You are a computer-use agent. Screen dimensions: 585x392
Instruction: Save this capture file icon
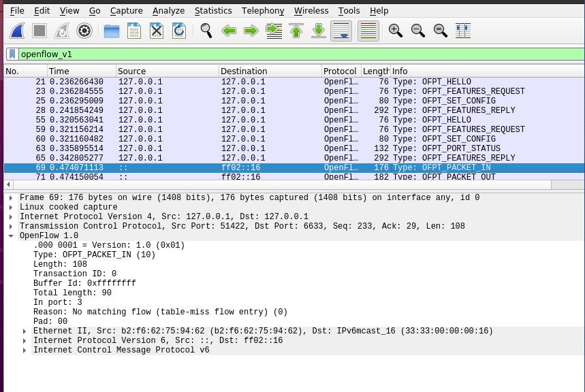point(134,31)
